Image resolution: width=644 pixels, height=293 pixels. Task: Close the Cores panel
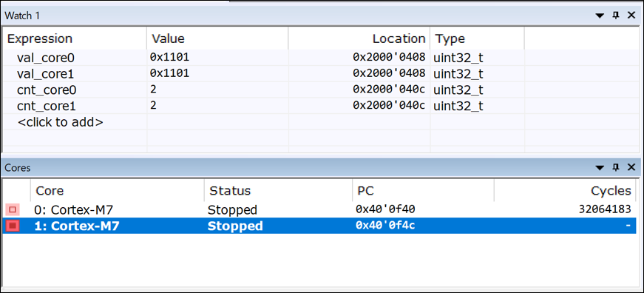pos(631,167)
